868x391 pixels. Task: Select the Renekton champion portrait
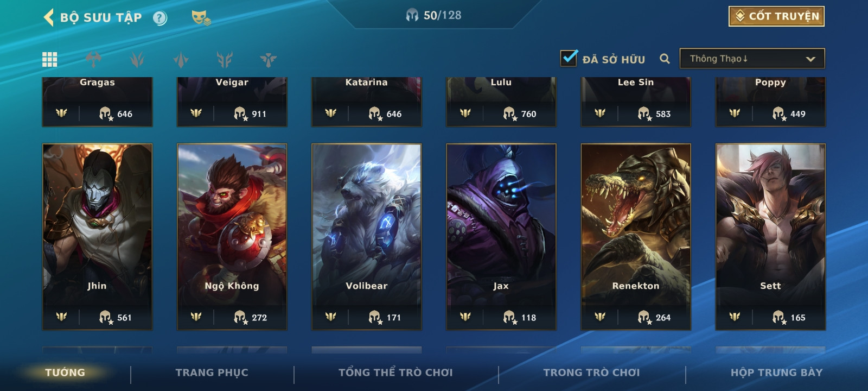click(x=636, y=237)
